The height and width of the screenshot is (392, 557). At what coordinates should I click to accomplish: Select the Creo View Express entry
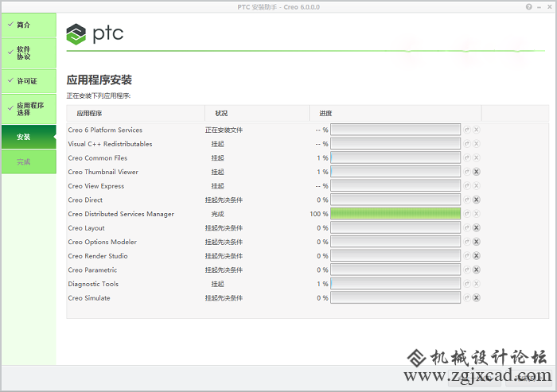point(96,186)
